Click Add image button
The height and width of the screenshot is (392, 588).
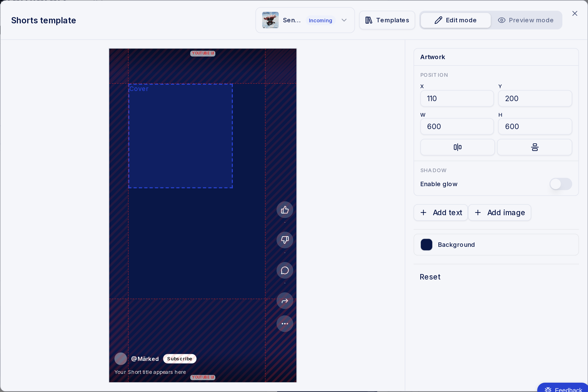[500, 213]
